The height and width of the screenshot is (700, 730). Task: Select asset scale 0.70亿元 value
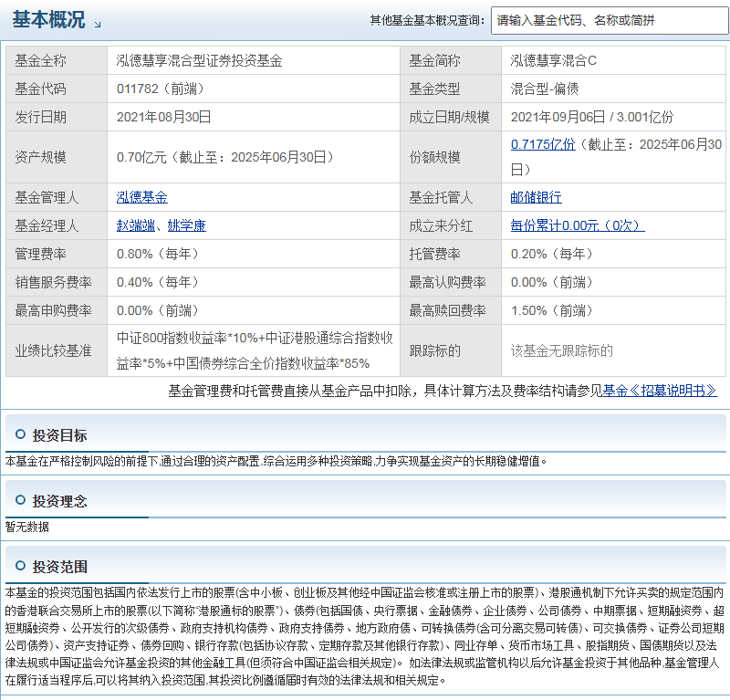(x=225, y=157)
